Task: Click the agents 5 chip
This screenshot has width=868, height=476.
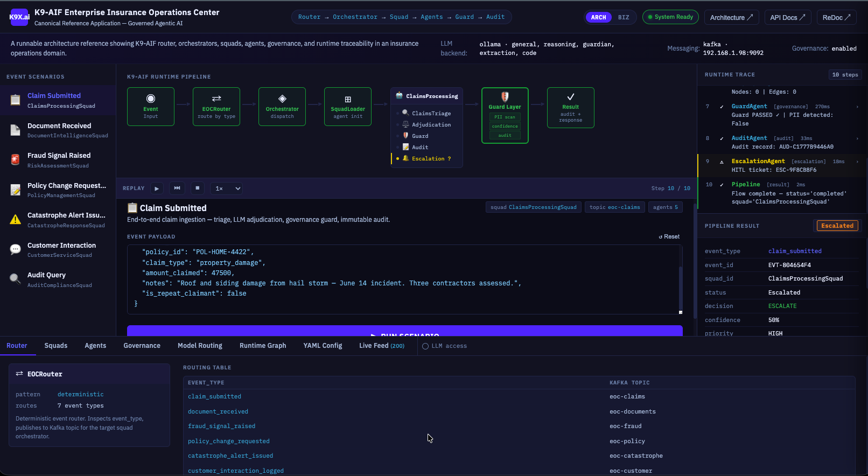Action: (666, 207)
